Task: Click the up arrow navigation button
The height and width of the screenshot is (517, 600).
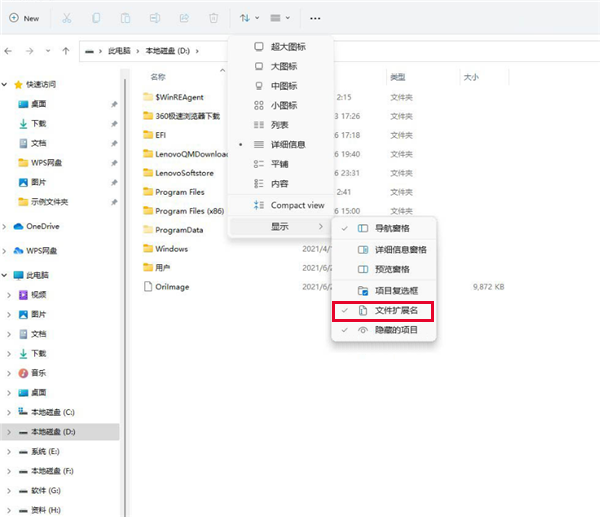Action: coord(66,49)
